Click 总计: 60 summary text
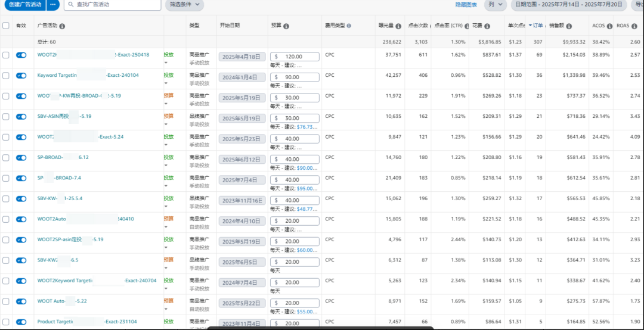 click(47, 42)
